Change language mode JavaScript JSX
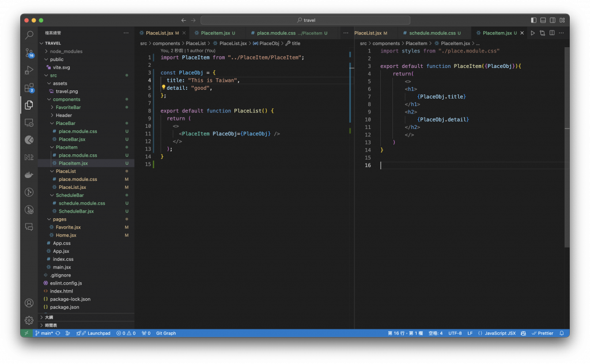This screenshot has height=364, width=590. pos(500,333)
